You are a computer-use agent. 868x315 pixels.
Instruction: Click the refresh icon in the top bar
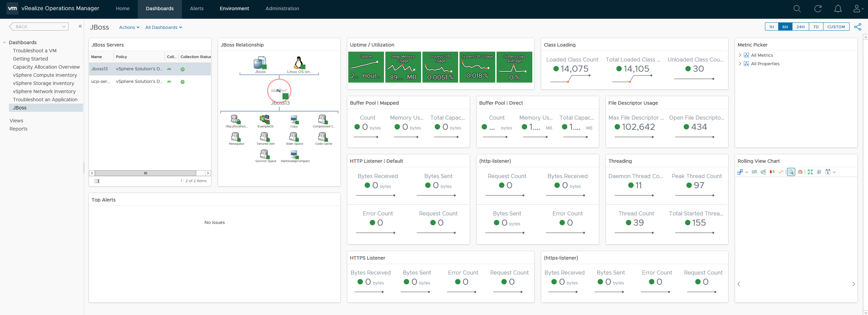817,8
